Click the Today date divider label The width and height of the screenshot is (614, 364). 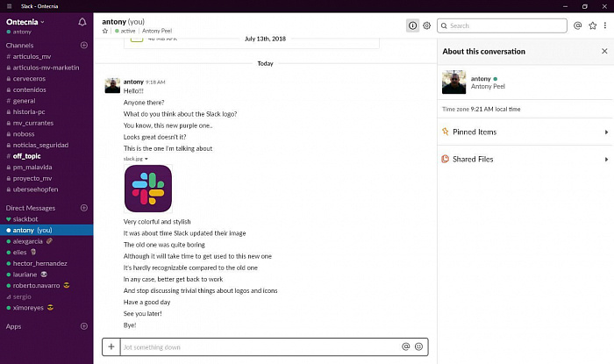(x=265, y=63)
